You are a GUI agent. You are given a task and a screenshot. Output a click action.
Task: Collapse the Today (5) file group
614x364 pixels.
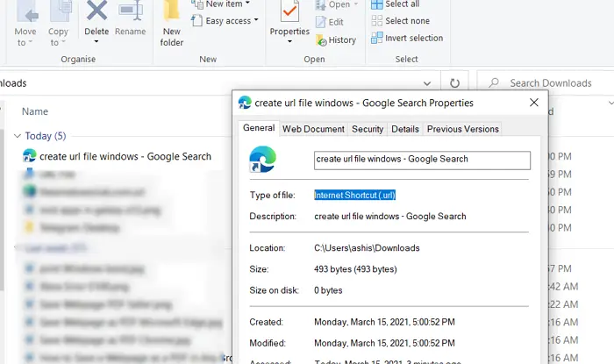[18, 136]
